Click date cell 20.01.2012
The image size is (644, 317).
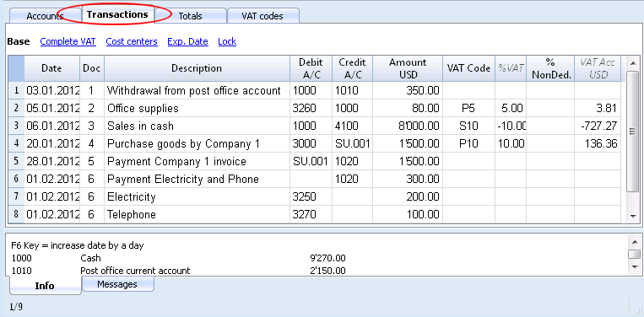pos(52,143)
